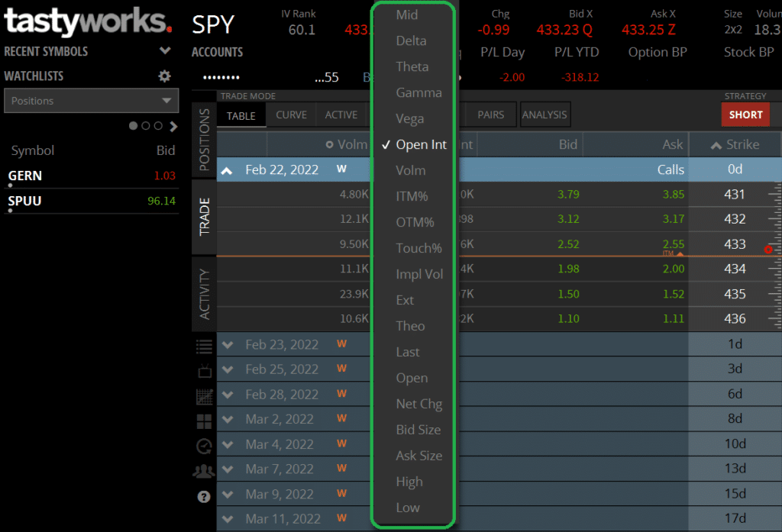Expand the Mar 2, 2022 expiration

228,419
